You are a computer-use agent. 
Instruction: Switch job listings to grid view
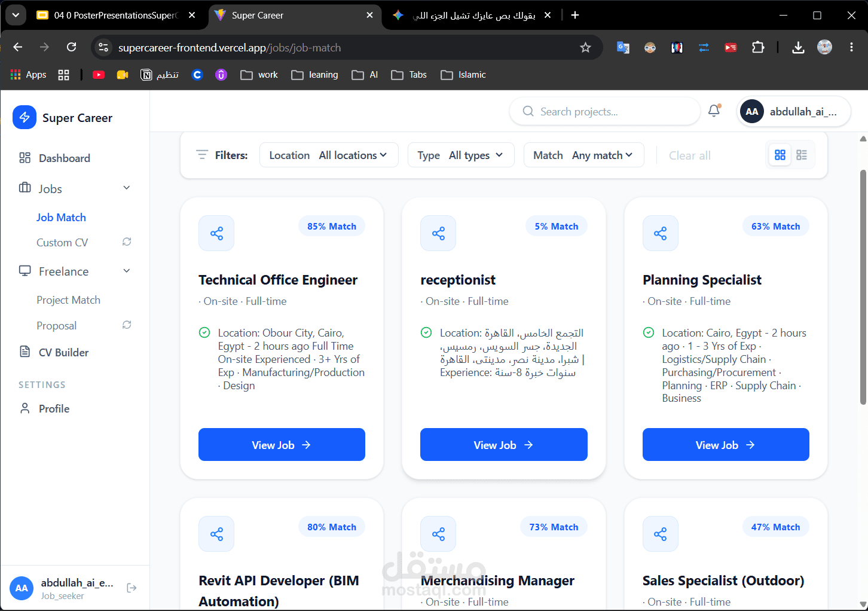click(780, 155)
